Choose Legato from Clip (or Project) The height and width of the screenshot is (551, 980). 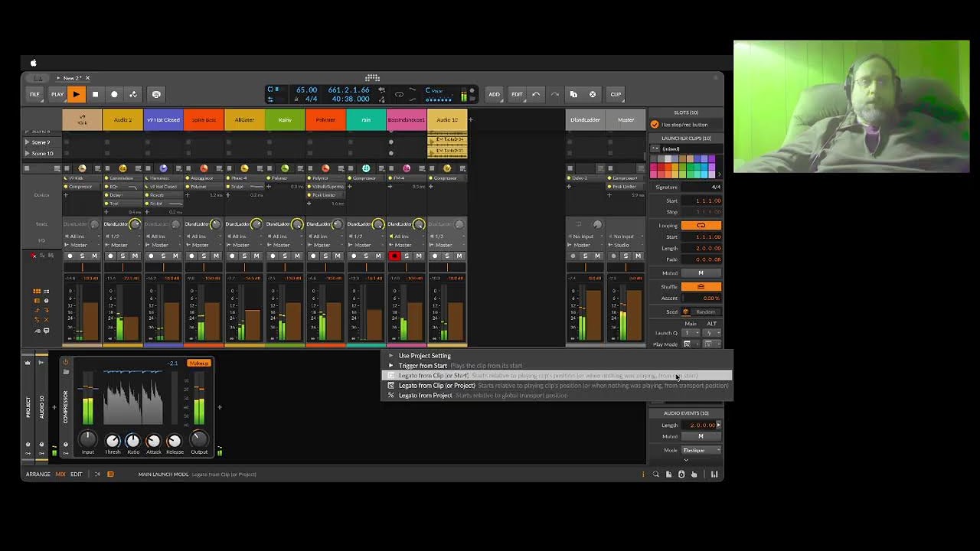click(557, 386)
